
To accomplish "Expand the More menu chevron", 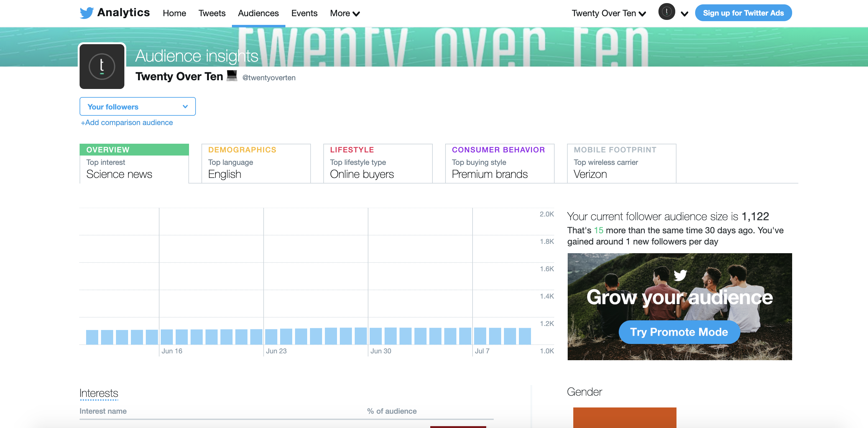I will coord(356,14).
